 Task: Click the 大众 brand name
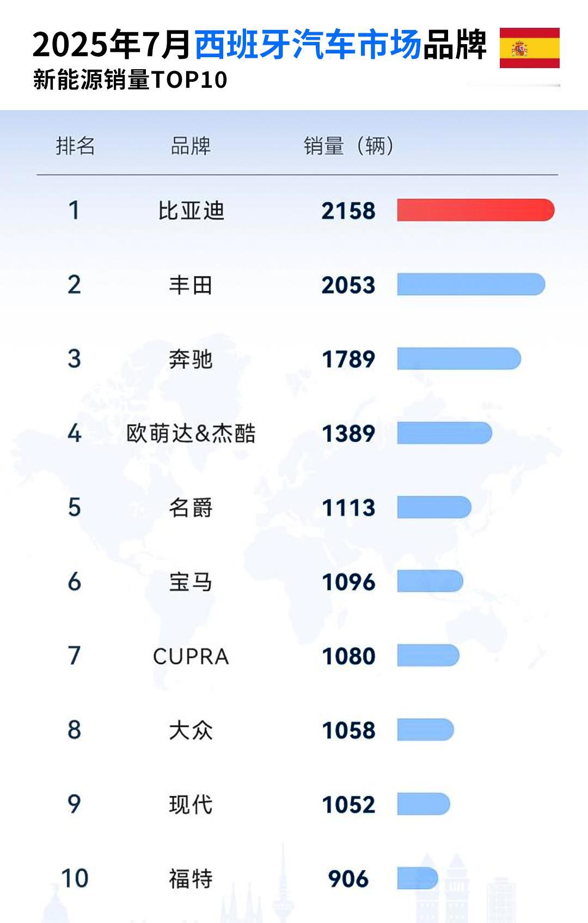coord(191,731)
